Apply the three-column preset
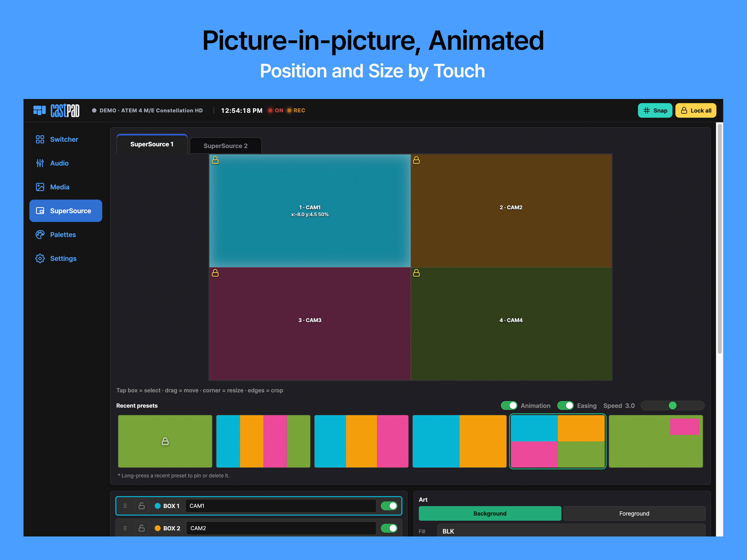Screen dimensions: 747x560 [x=361, y=441]
